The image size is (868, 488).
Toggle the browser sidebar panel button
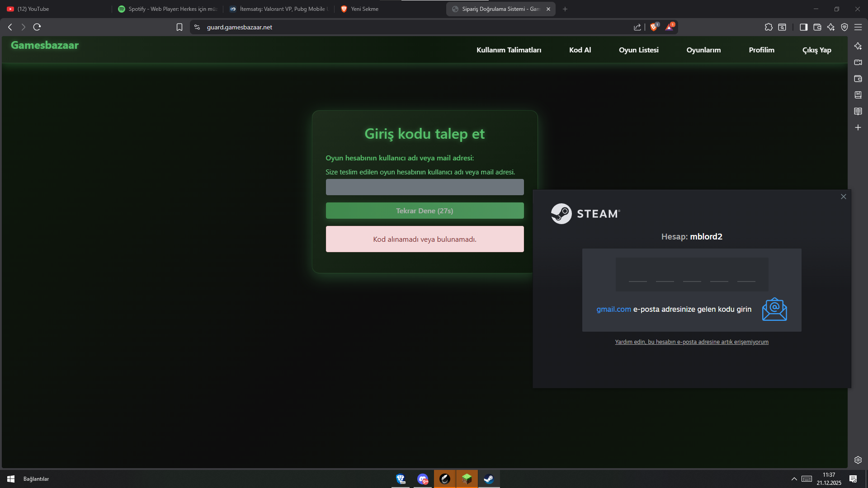(803, 27)
